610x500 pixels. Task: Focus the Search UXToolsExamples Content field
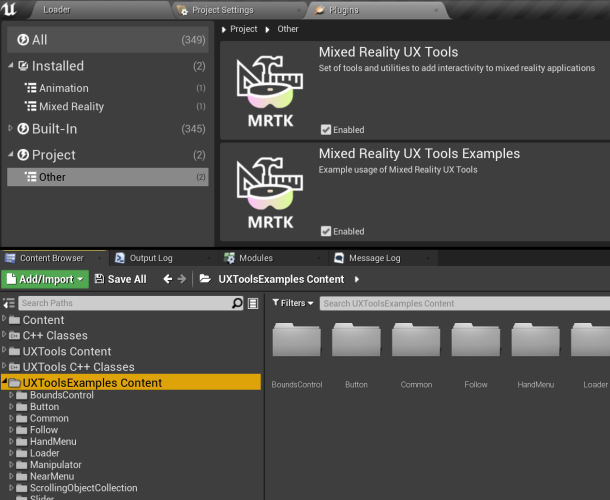[465, 304]
